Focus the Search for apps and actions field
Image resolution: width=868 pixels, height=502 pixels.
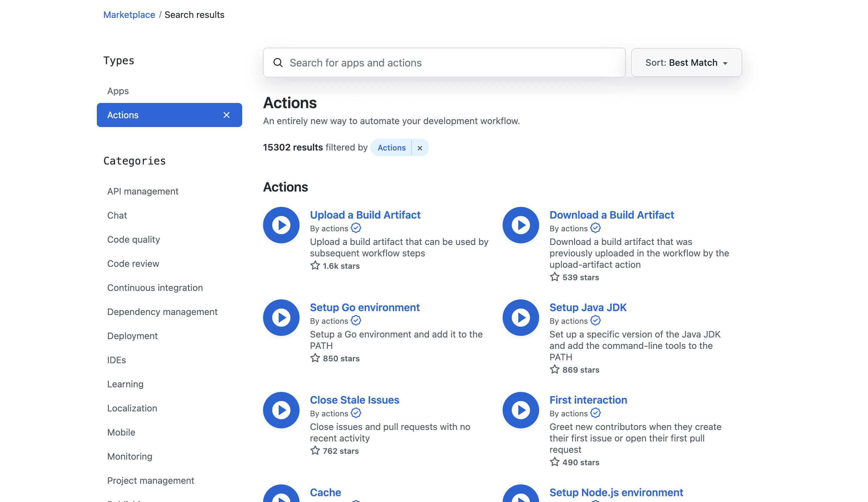coord(444,63)
